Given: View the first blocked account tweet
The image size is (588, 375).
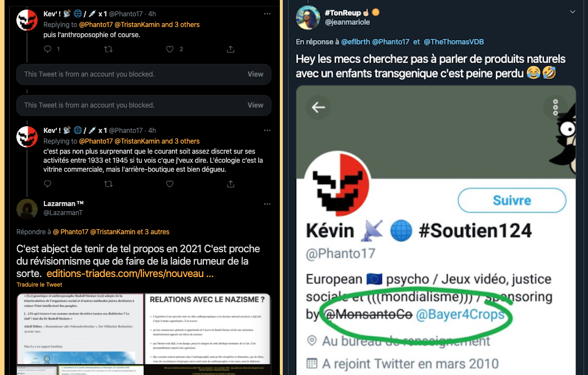Looking at the screenshot, I should [255, 74].
